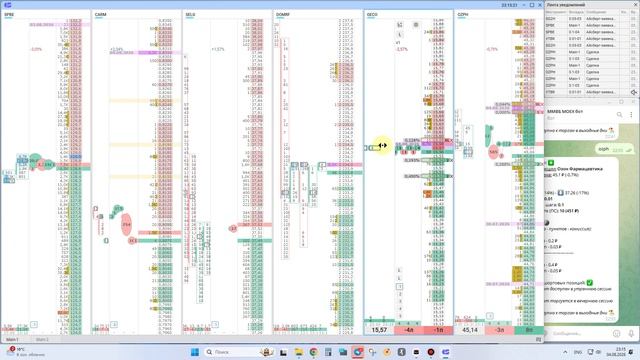Screen dimensions: 640x360
Task: Click the 15,57 price button under GECO
Action: (379, 330)
